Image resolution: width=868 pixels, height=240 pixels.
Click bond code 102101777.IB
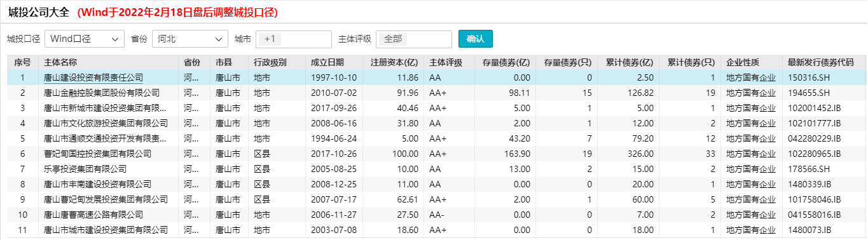[x=814, y=123]
